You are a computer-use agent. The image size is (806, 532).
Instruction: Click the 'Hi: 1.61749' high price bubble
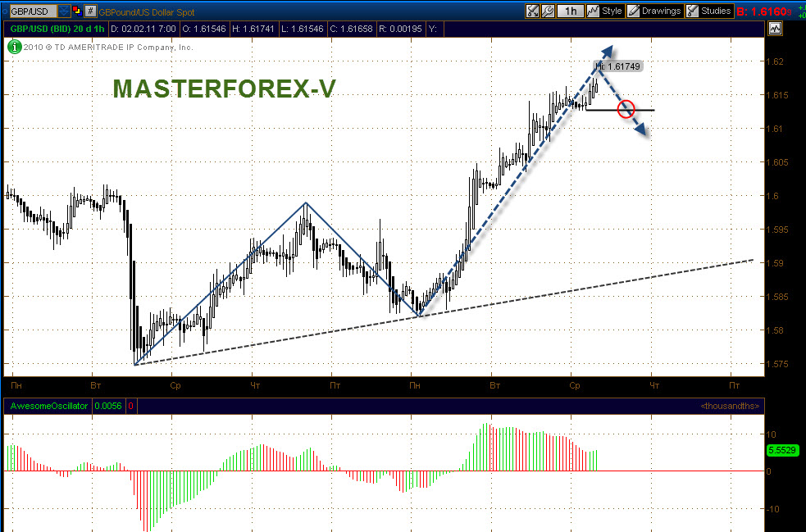618,66
